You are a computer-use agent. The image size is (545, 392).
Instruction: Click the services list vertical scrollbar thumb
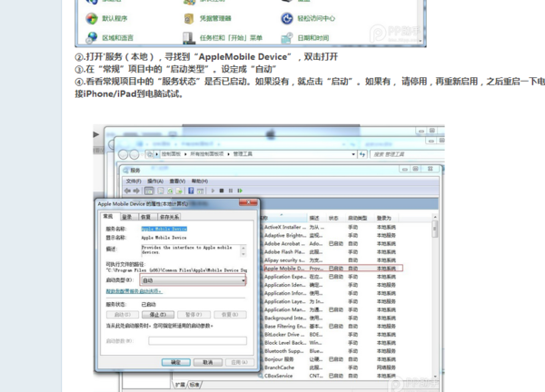coord(435,230)
